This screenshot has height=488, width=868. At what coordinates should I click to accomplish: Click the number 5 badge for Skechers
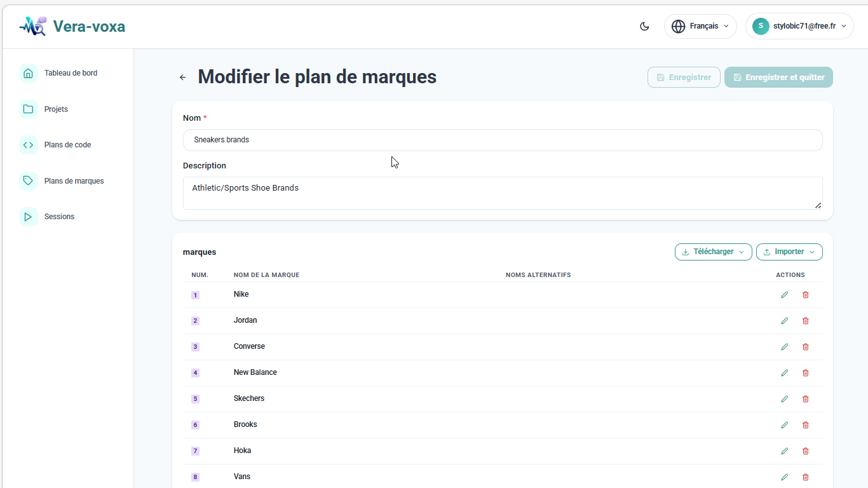point(195,399)
